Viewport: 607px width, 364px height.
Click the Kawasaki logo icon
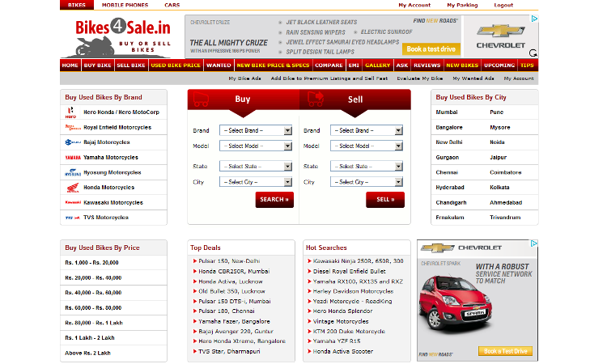click(73, 202)
